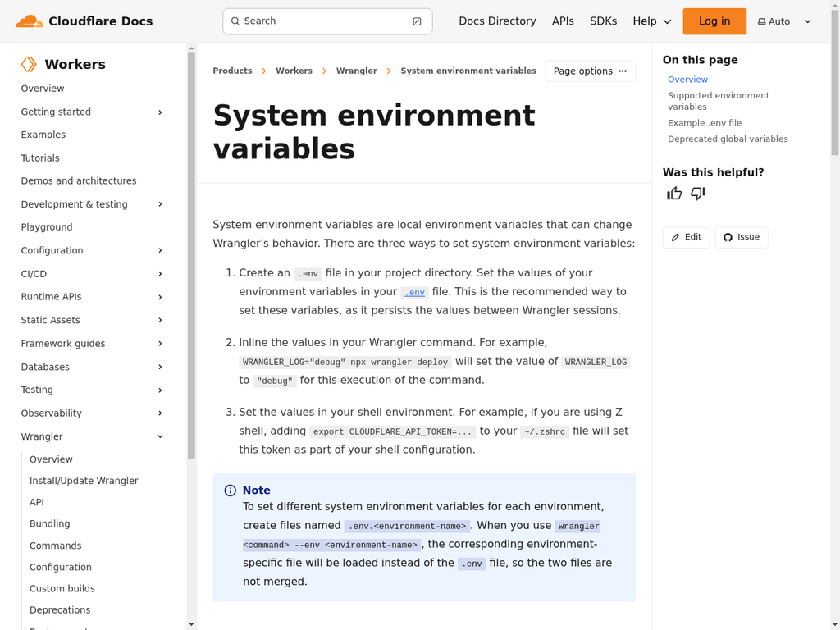Click the thumbs down not helpful icon
Screen dimensions: 840x630
698,194
